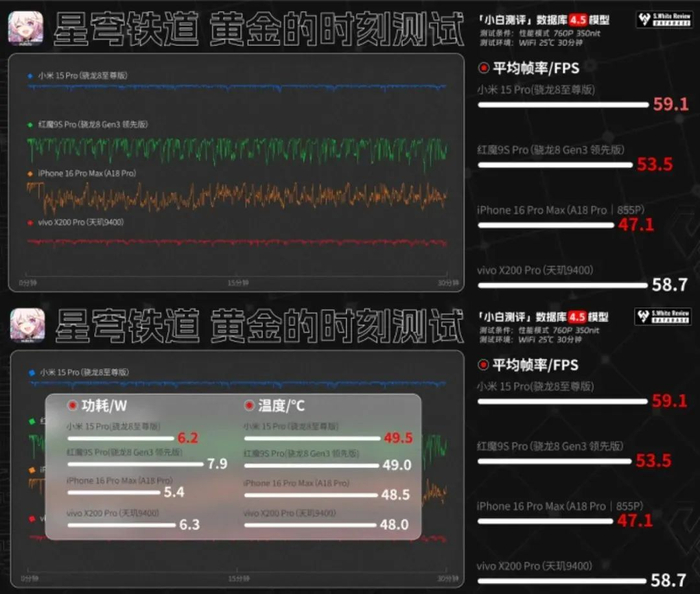The height and width of the screenshot is (594, 700).
Task: Click the red 4.5 version badge in the second chart
Action: tap(577, 317)
